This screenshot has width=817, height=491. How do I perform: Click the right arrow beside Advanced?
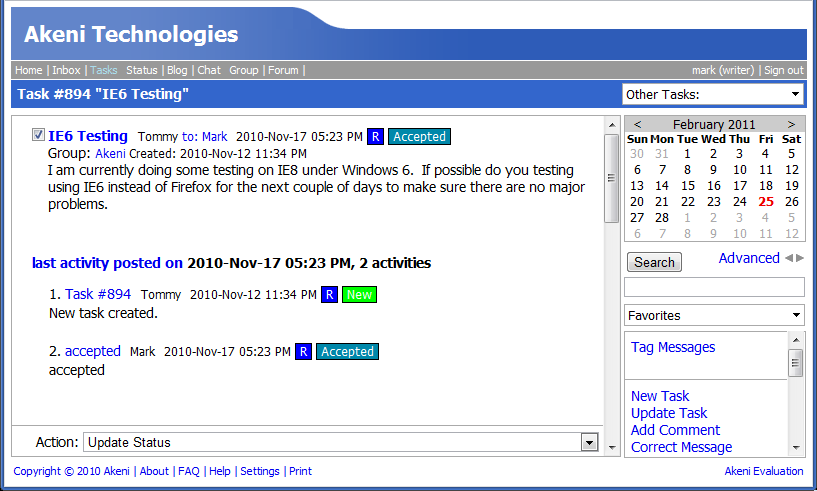(799, 259)
